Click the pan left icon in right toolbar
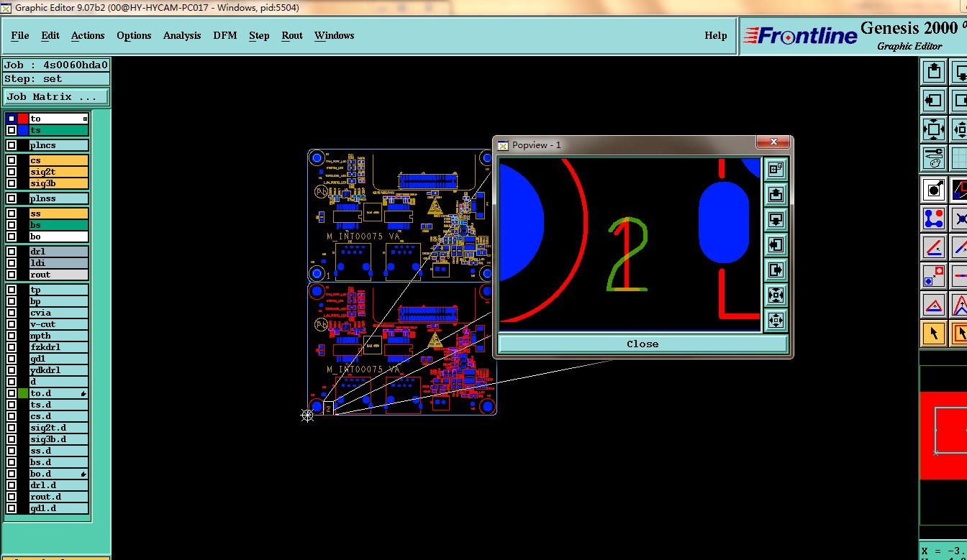 pos(934,101)
